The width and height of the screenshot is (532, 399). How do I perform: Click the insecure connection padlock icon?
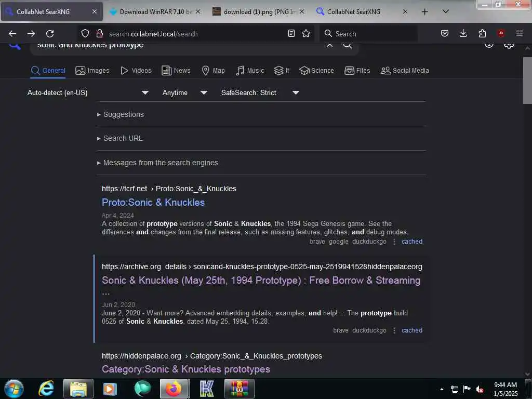99,33
